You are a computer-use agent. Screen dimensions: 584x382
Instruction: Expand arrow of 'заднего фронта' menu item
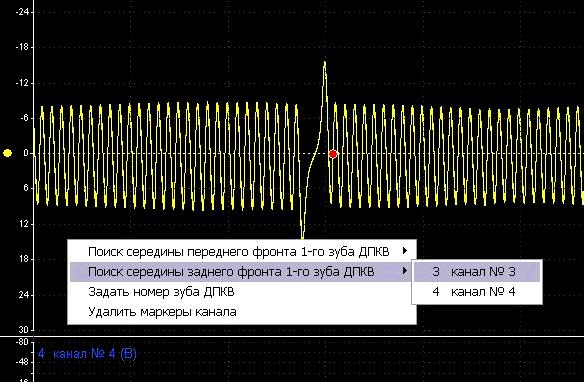click(405, 271)
